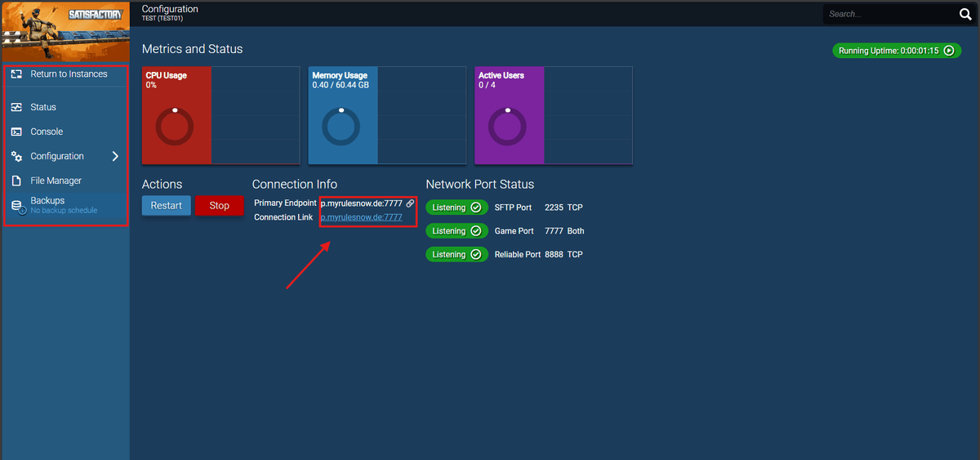
Task: Click the 'Connection Info' heading
Action: (295, 185)
